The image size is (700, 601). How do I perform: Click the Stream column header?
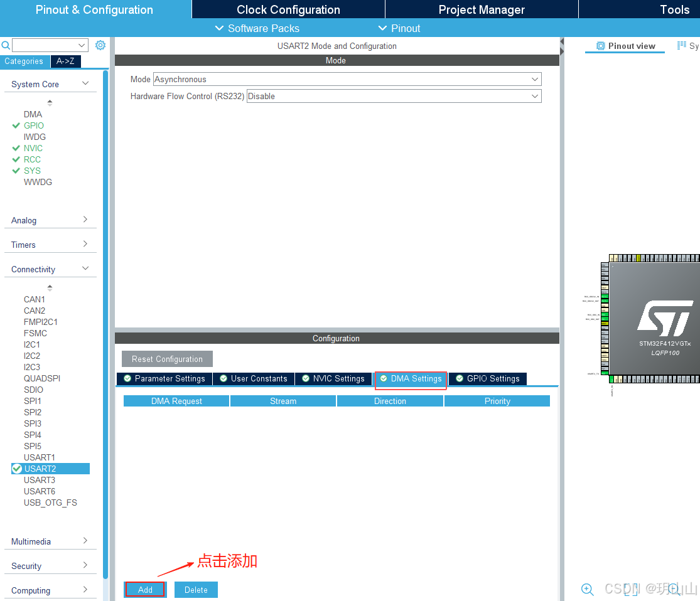(283, 401)
